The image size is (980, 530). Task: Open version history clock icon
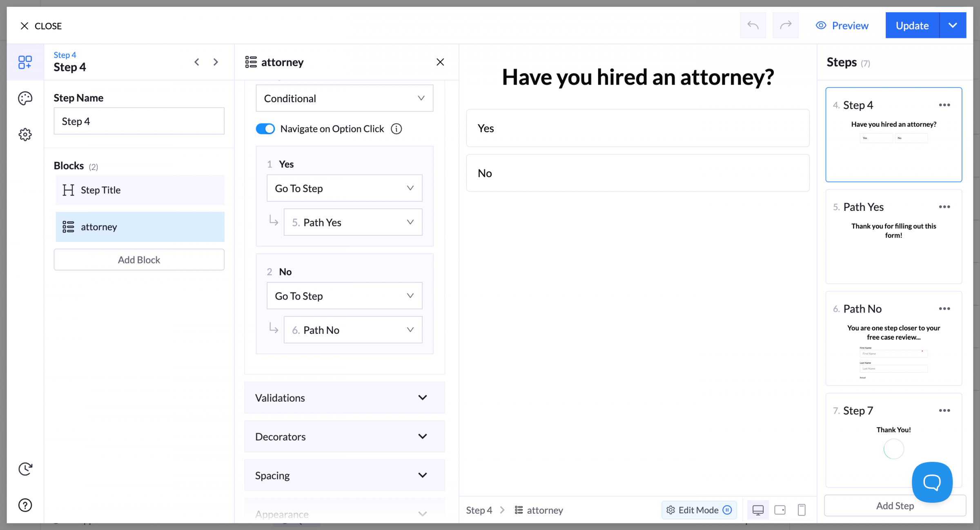click(x=25, y=469)
